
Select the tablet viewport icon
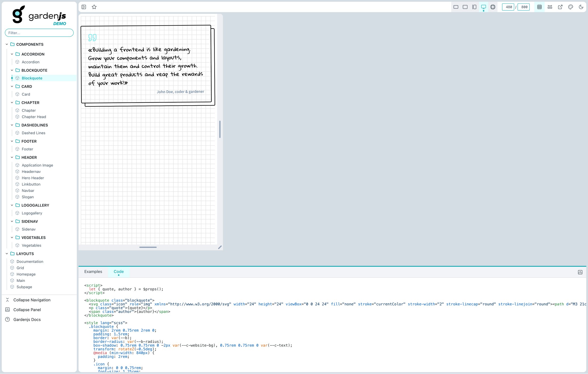click(465, 7)
